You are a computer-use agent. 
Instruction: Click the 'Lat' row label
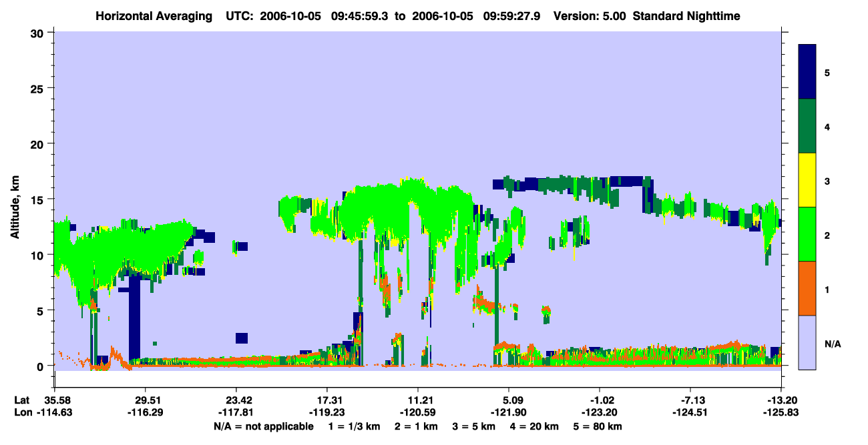tap(22, 400)
